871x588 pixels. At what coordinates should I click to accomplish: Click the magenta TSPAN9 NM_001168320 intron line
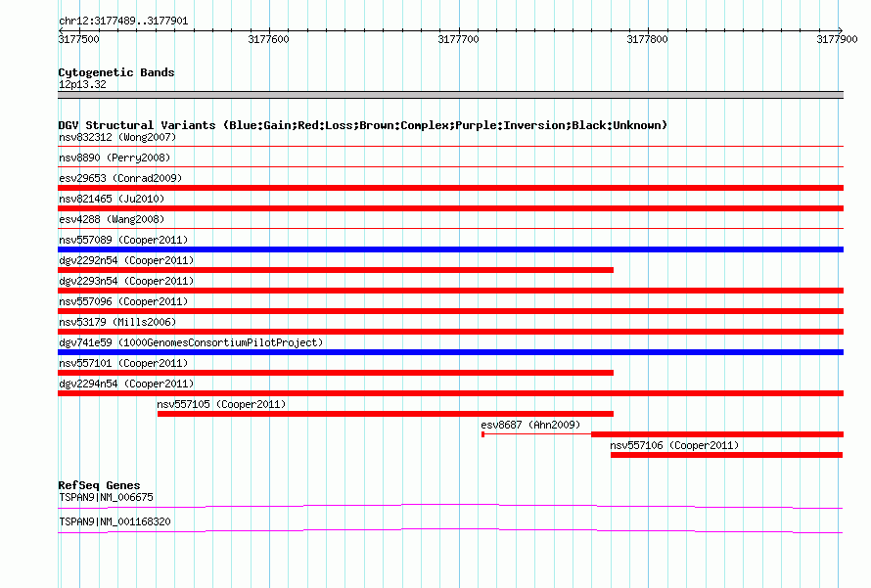pos(450,530)
